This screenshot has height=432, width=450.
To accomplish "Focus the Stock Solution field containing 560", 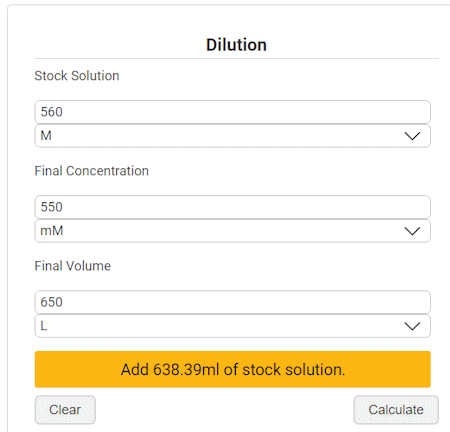I will click(233, 112).
